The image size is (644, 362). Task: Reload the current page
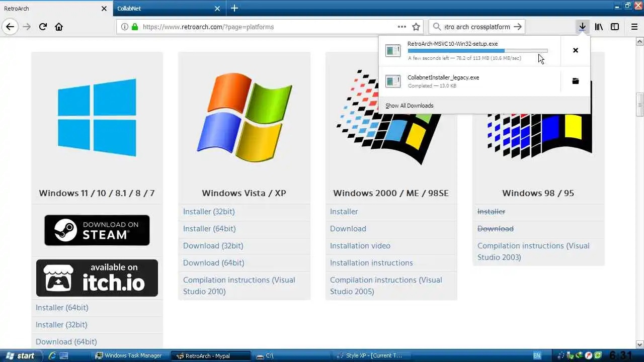(43, 27)
